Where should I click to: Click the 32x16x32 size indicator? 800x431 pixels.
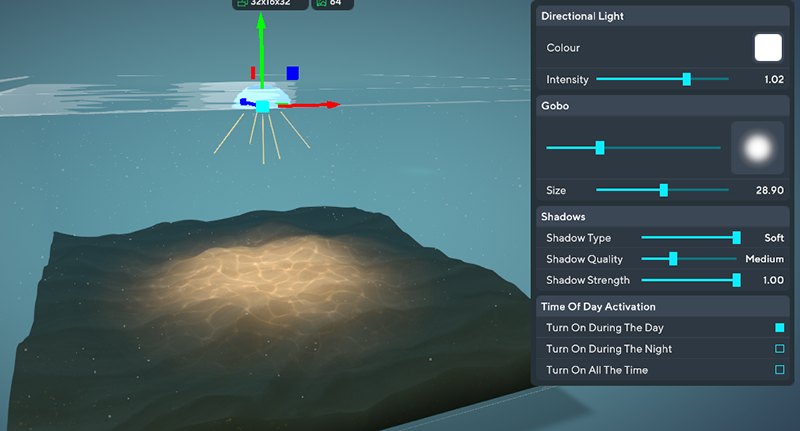tap(270, 4)
